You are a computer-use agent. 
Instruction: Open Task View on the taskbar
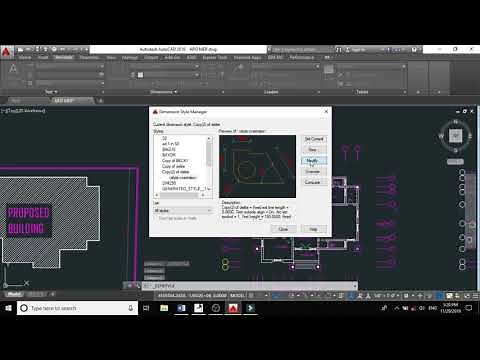tap(146, 308)
